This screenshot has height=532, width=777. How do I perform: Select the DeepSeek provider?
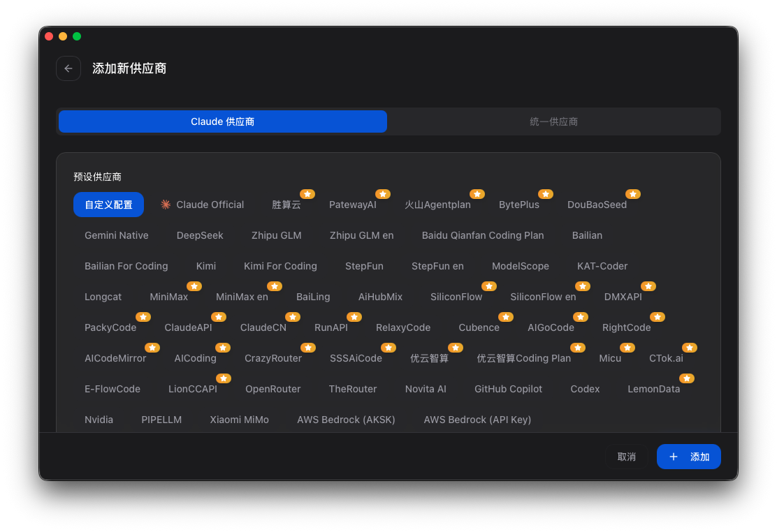pos(200,235)
